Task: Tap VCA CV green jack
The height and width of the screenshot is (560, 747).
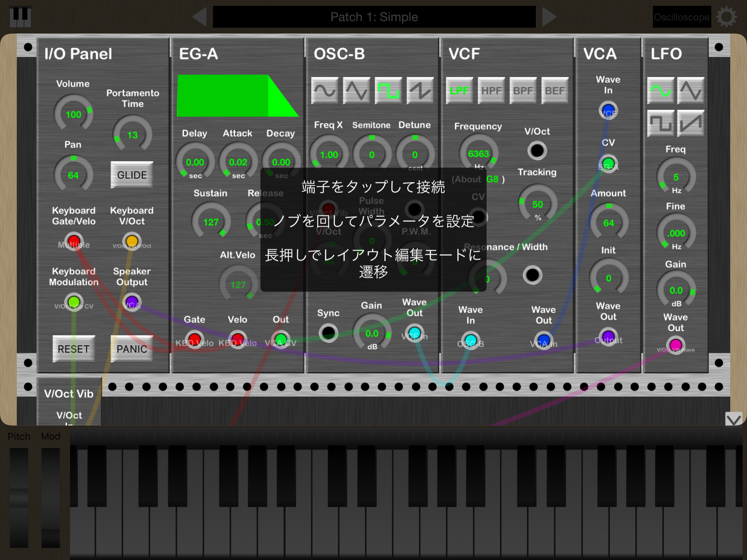Action: 608,163
